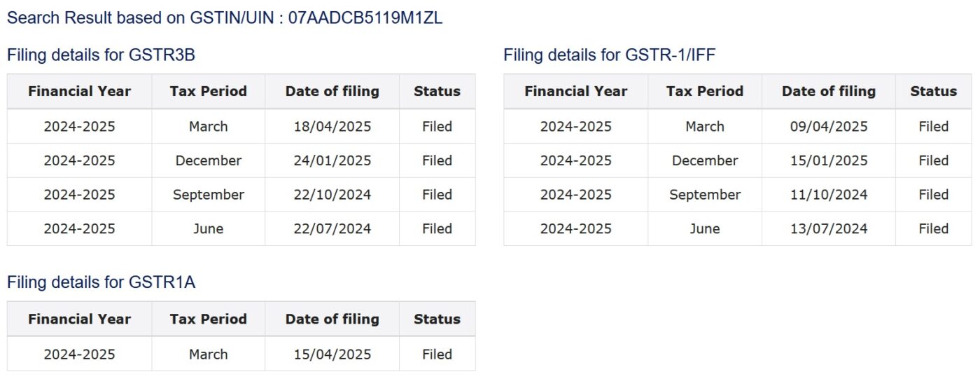Click the 22/07/2024 filing date cell
The width and height of the screenshot is (980, 379).
click(x=332, y=228)
